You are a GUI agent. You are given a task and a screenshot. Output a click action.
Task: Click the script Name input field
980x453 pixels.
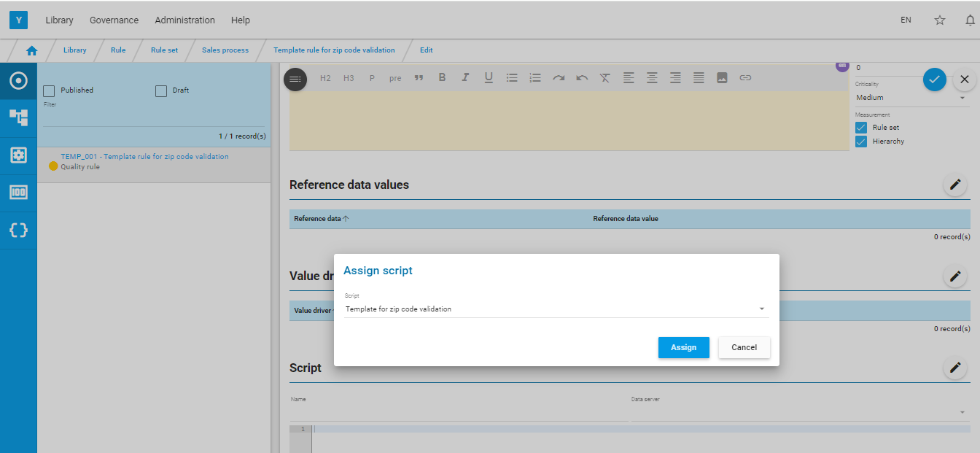point(459,412)
